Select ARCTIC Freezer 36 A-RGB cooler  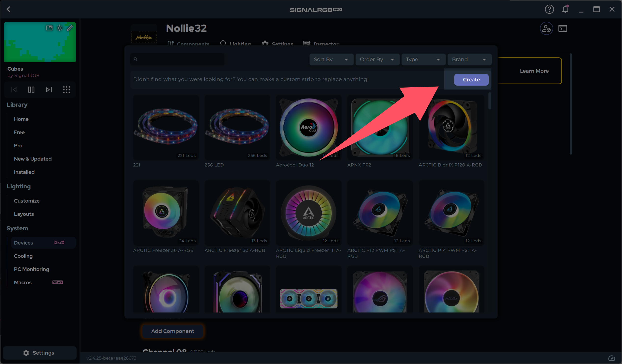click(x=166, y=213)
